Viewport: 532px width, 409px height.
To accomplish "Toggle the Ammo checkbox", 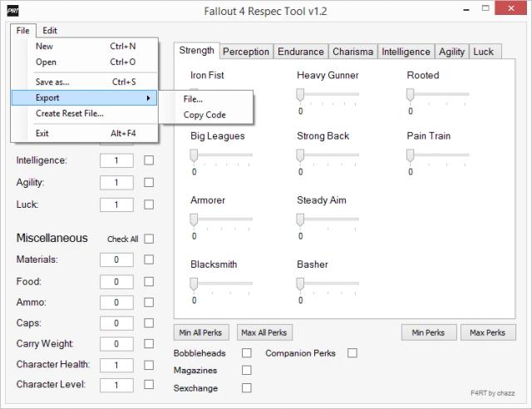I will click(149, 302).
